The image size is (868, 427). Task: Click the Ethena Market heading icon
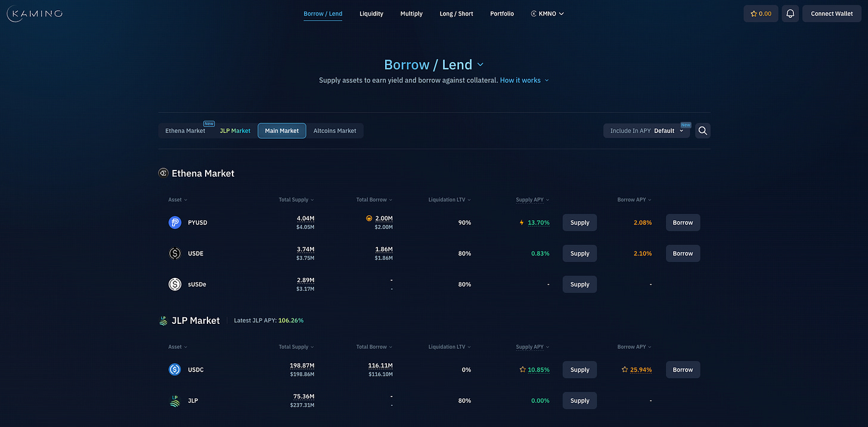click(x=163, y=173)
